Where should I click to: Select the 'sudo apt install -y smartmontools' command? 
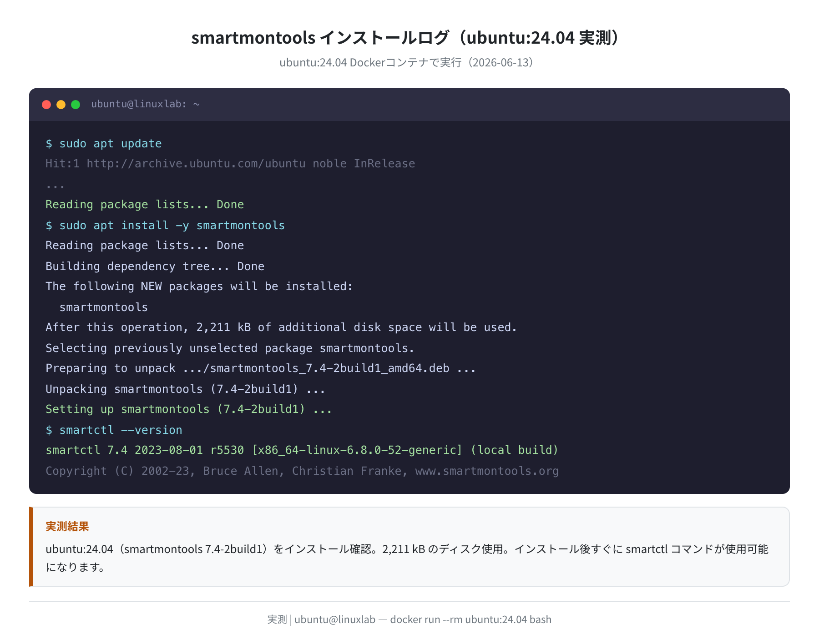pyautogui.click(x=172, y=226)
